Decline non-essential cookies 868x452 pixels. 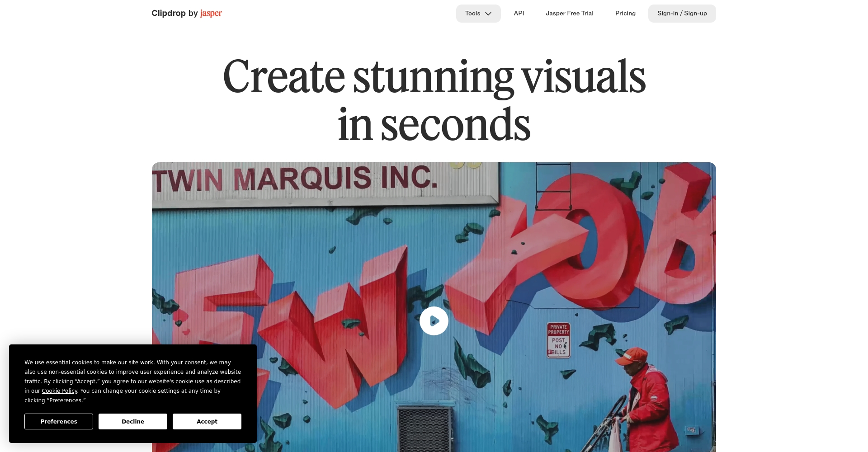[133, 421]
